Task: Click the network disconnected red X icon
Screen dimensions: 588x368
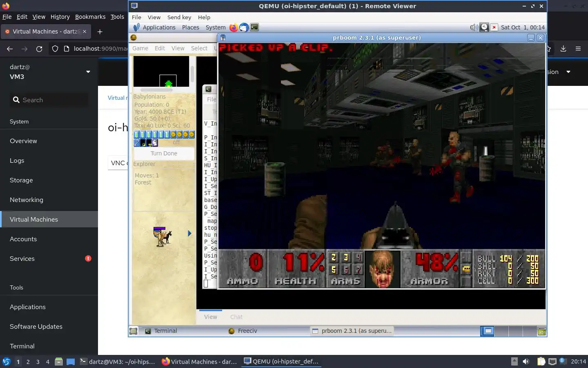Action: [494, 27]
